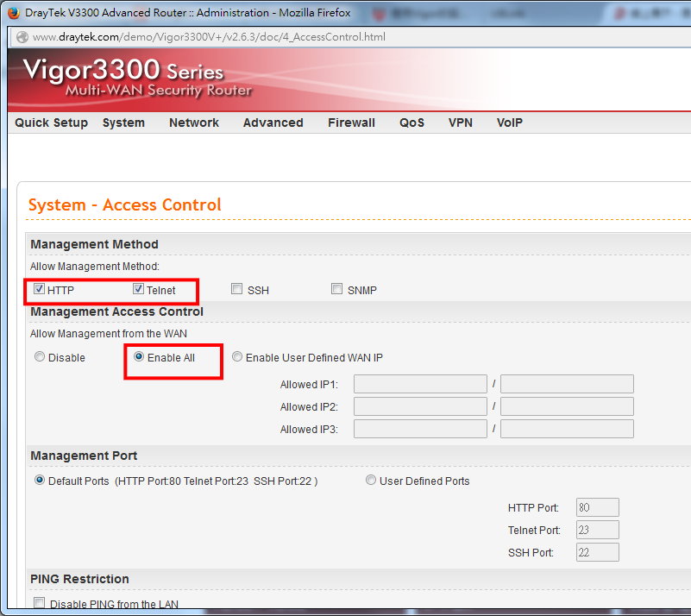Click the site identity globe icon
Image resolution: width=691 pixels, height=616 pixels.
(21, 37)
